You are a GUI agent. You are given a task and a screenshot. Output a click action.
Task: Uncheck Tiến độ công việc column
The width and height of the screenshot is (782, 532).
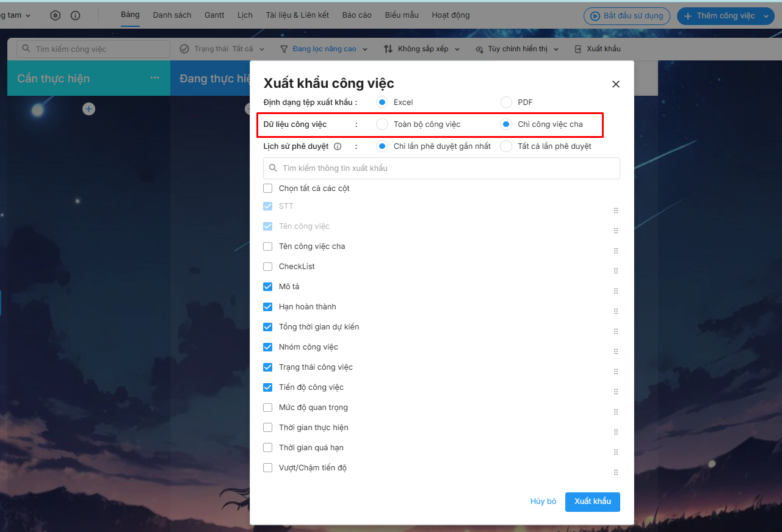click(267, 387)
